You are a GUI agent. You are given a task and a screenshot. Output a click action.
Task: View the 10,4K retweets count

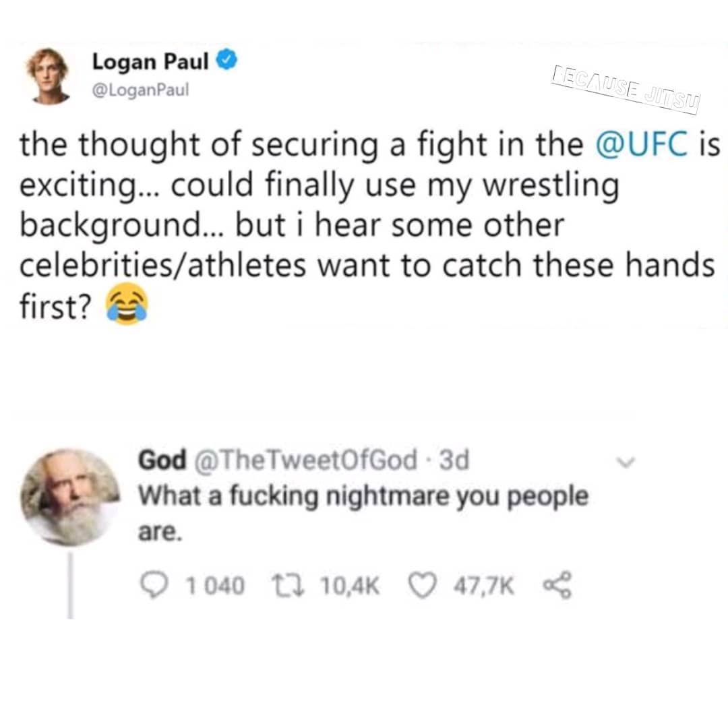(x=350, y=586)
